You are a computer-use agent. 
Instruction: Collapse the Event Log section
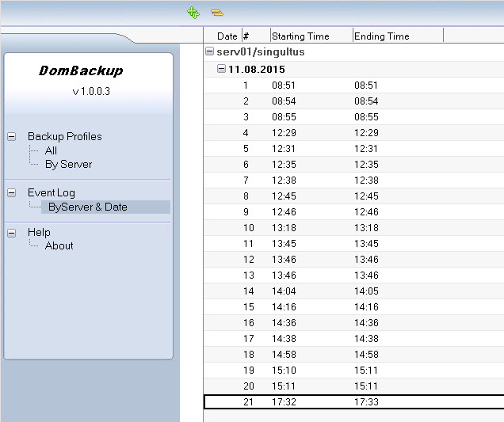click(x=12, y=192)
